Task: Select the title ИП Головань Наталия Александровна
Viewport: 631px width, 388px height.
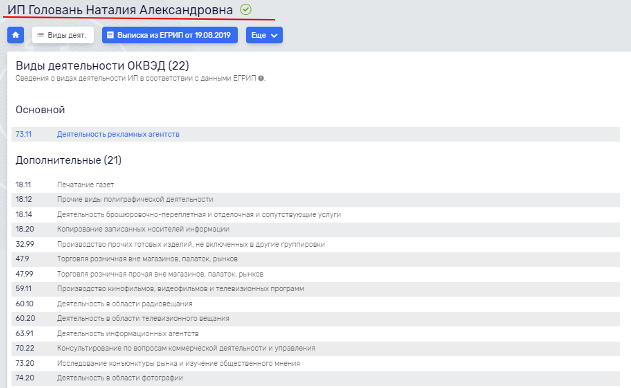Action: tap(120, 10)
